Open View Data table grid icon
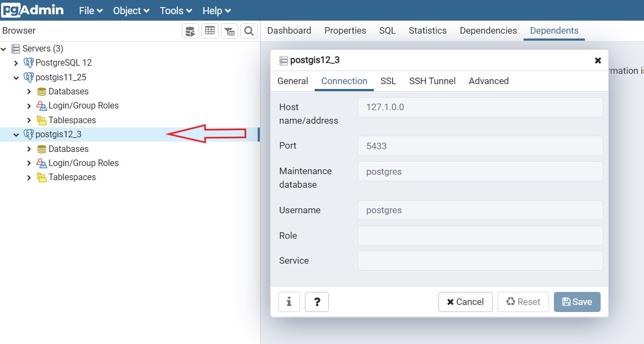644x344 pixels. (x=209, y=31)
